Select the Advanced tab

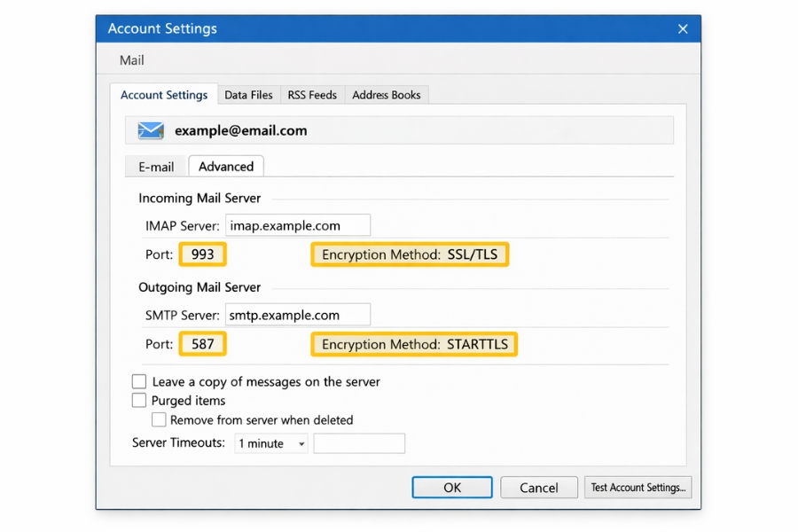click(225, 166)
